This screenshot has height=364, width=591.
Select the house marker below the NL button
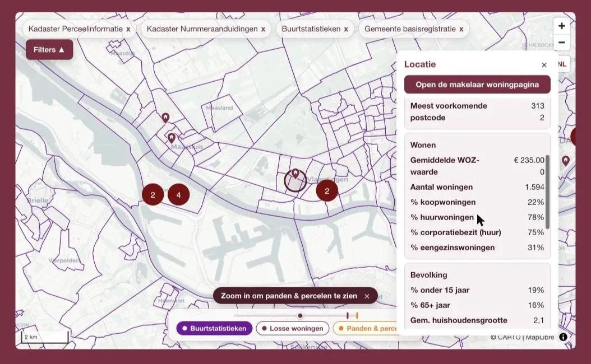click(x=565, y=161)
